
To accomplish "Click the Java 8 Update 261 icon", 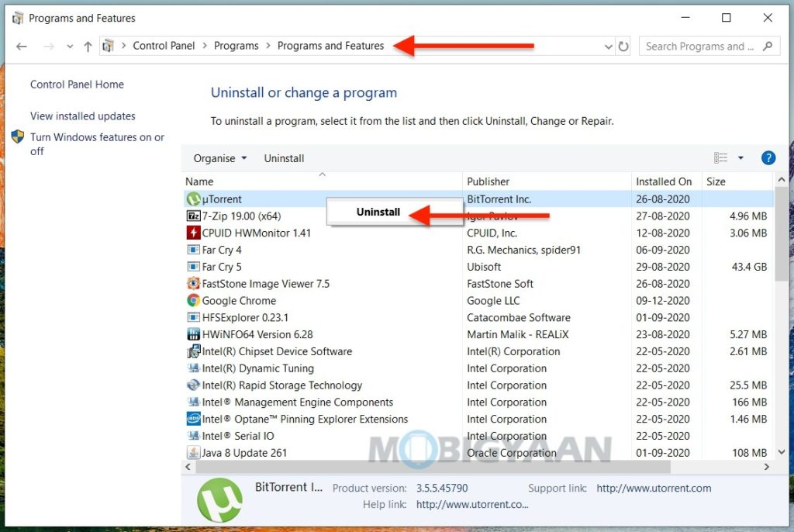I will (193, 452).
